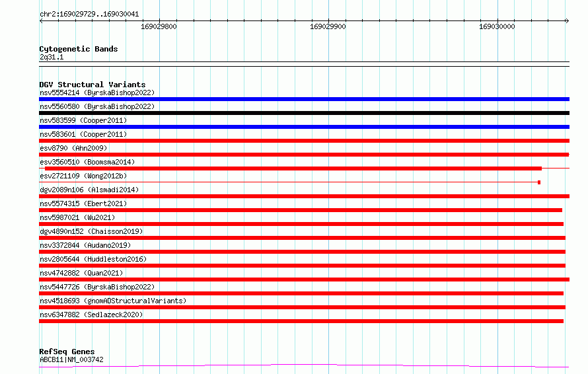Select the blue bar under nsv583599
588x374 pixels.
pos(304,127)
